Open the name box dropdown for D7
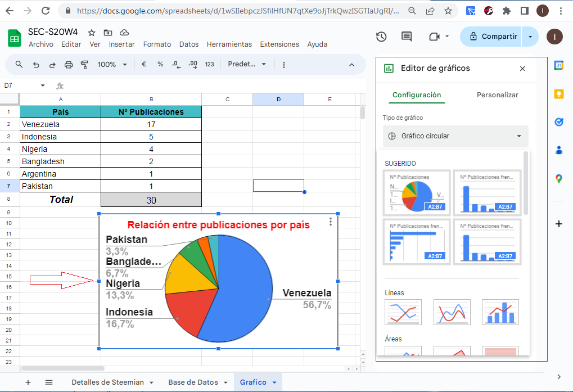 click(43, 85)
